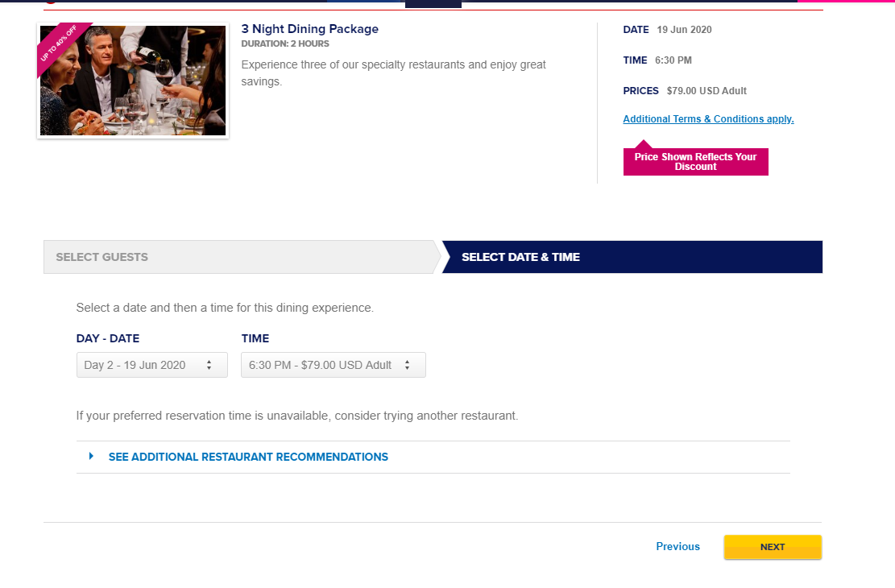Image resolution: width=895 pixels, height=588 pixels.
Task: Open Additional Terms & Conditions link
Action: (708, 118)
